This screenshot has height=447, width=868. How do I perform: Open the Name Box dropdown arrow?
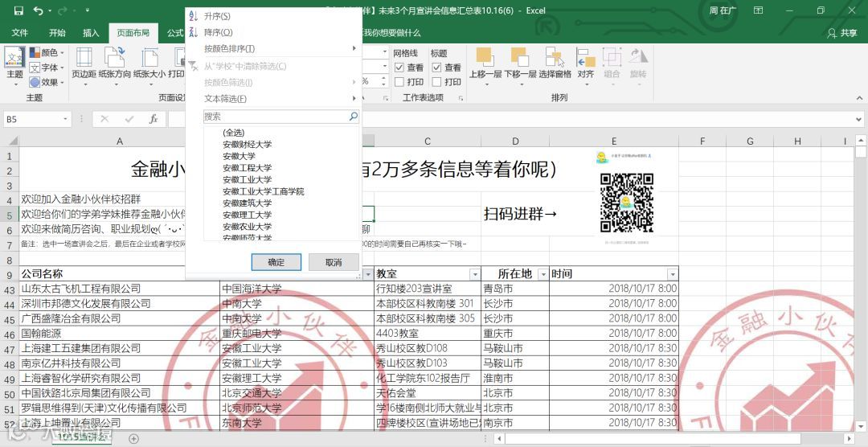point(65,119)
